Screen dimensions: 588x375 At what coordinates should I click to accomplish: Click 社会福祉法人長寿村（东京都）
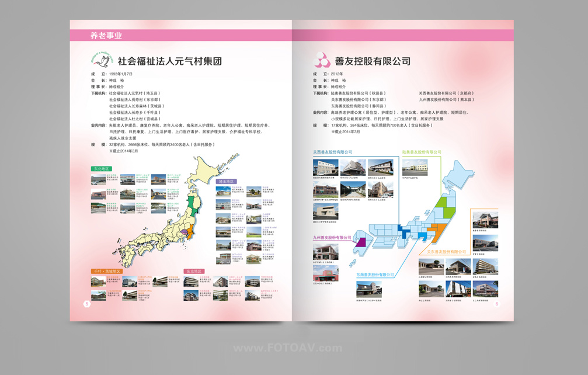tap(135, 100)
